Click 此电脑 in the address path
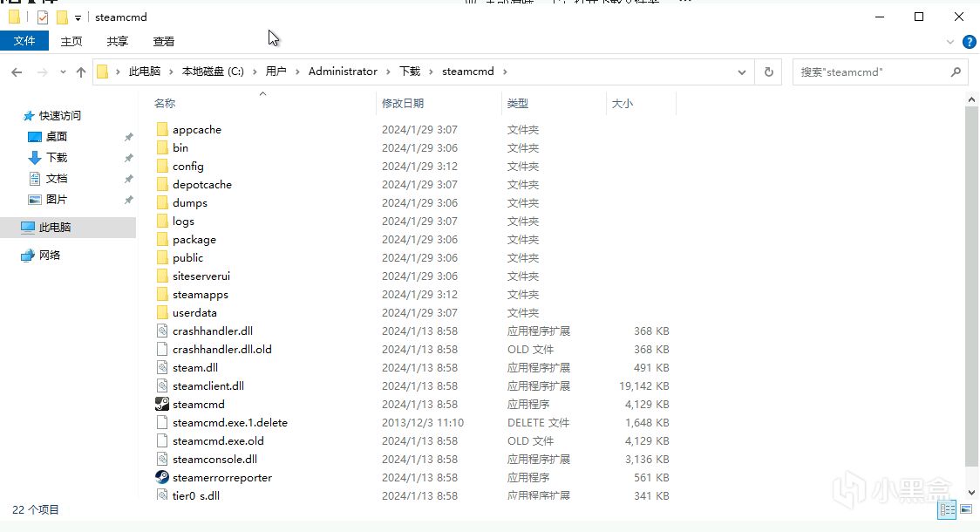The height and width of the screenshot is (532, 980). click(145, 72)
